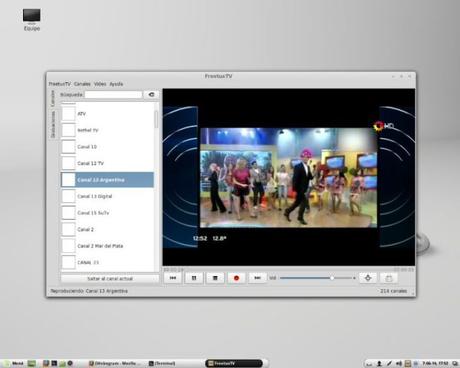The width and height of the screenshot is (460, 368).
Task: Select the Canal 13 Digital channel
Action: point(107,196)
